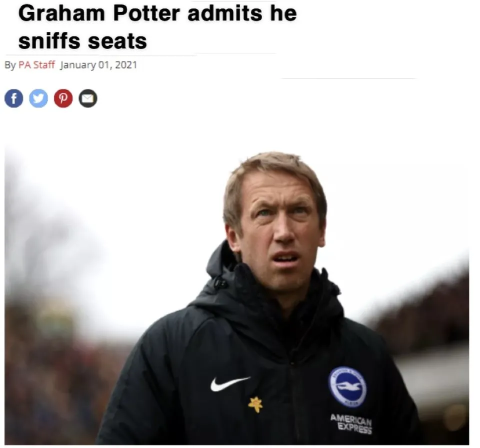Share the article via the email icon

pos(87,98)
